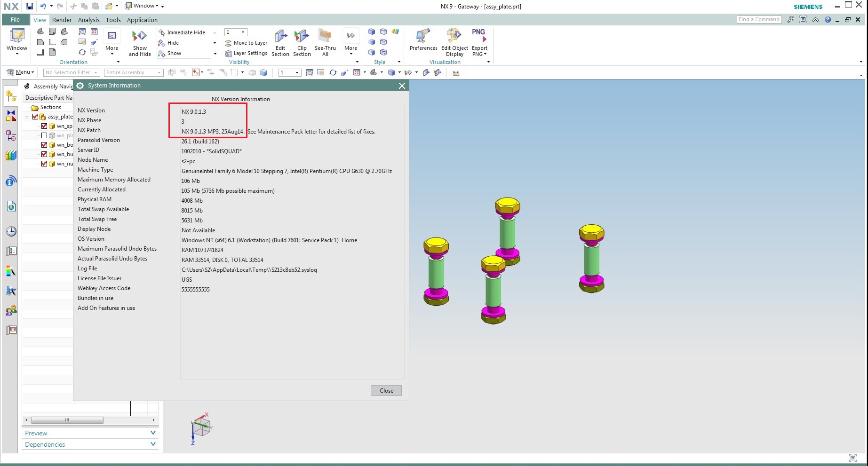Click the measure ruler icon in top border bar
868x466 pixels.
tap(456, 73)
